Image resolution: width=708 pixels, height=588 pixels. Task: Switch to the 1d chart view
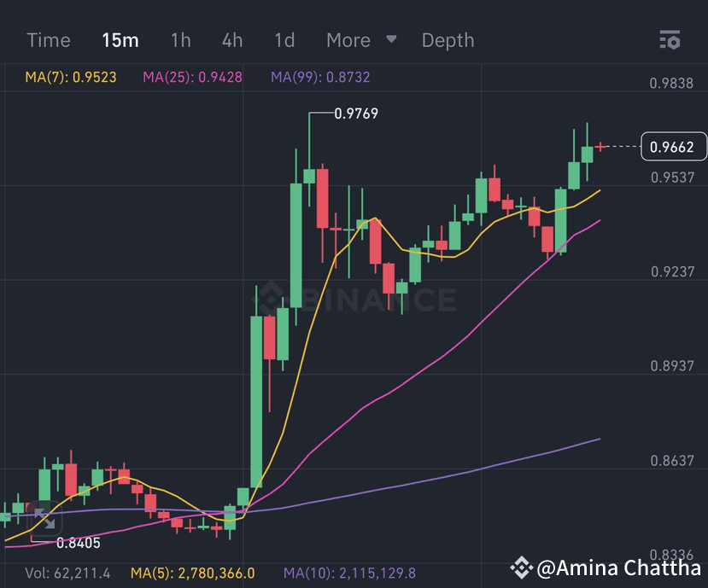tap(284, 39)
